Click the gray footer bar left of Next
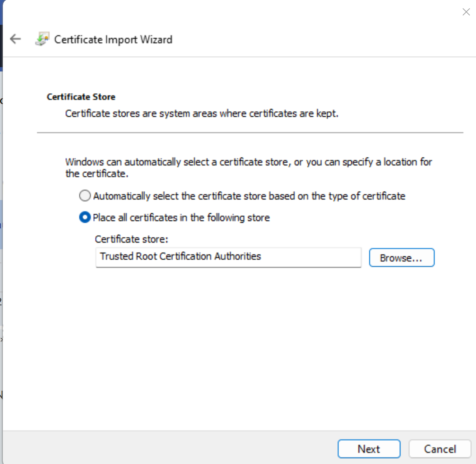The height and width of the screenshot is (464, 476). [x=169, y=447]
